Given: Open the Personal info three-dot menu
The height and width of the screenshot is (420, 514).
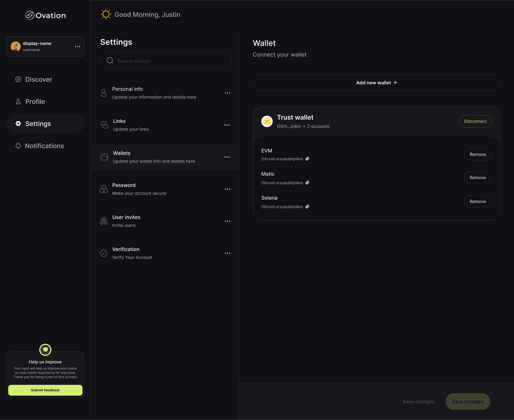Looking at the screenshot, I should (227, 93).
